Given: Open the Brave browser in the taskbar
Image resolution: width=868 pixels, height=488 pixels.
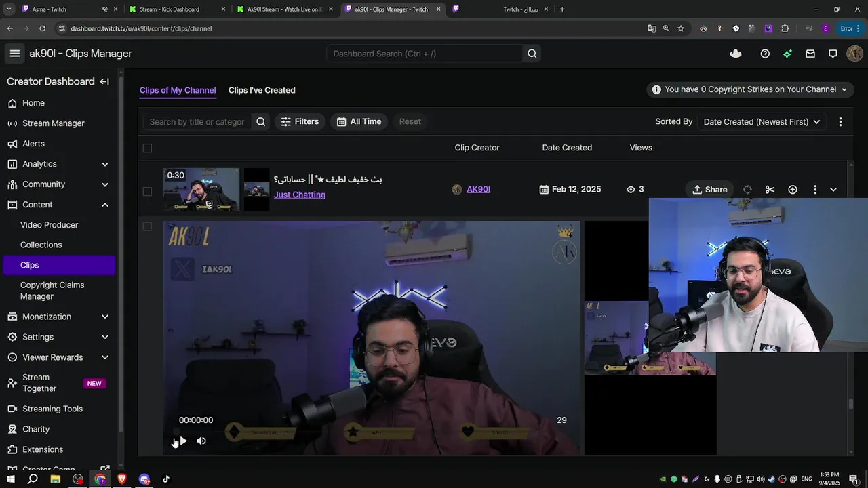Looking at the screenshot, I should pyautogui.click(x=122, y=479).
